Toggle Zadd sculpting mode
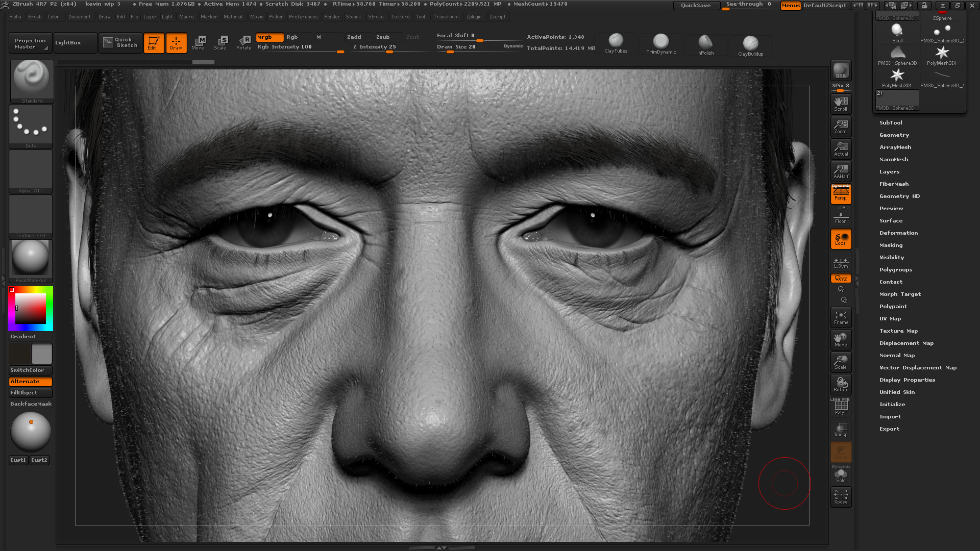Image resolution: width=980 pixels, height=551 pixels. pyautogui.click(x=353, y=37)
